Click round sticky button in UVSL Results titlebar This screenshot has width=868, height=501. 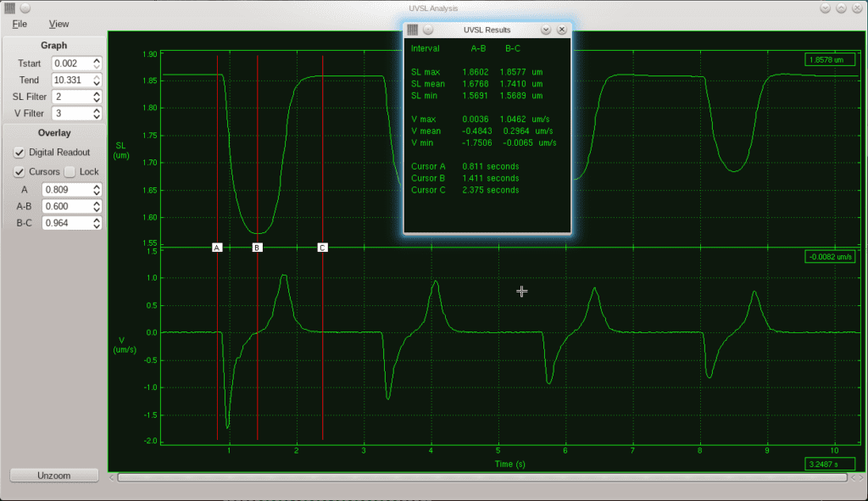(x=428, y=30)
